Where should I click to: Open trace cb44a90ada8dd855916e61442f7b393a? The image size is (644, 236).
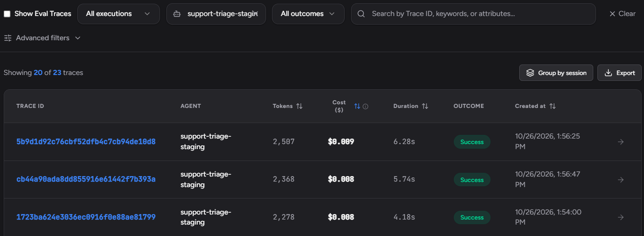86,179
